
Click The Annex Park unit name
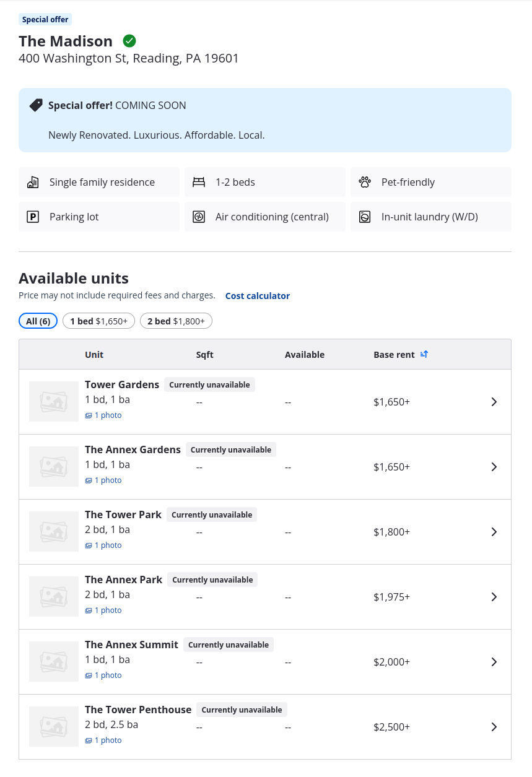coord(123,579)
